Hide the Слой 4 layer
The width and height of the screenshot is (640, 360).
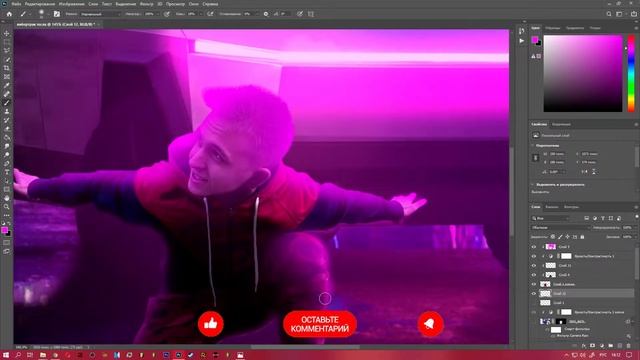point(534,275)
